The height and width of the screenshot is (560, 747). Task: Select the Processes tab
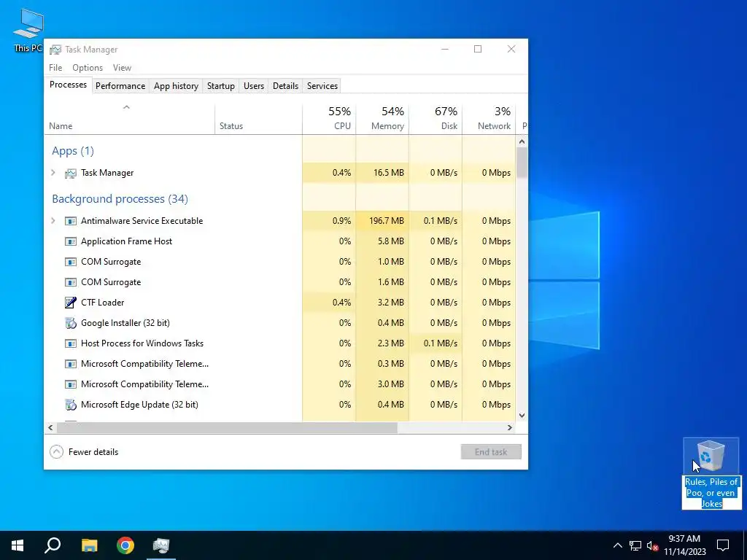click(68, 85)
